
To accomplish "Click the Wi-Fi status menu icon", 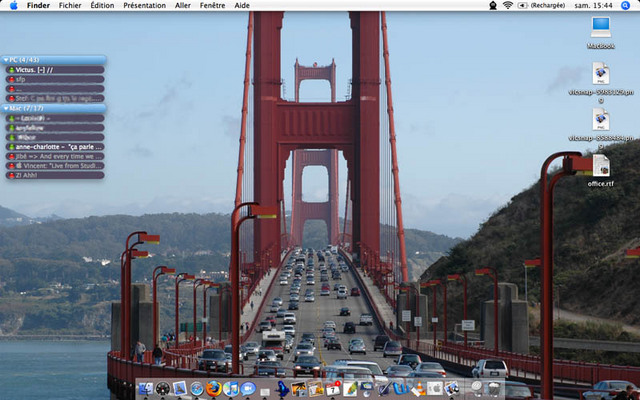I will pos(508,5).
